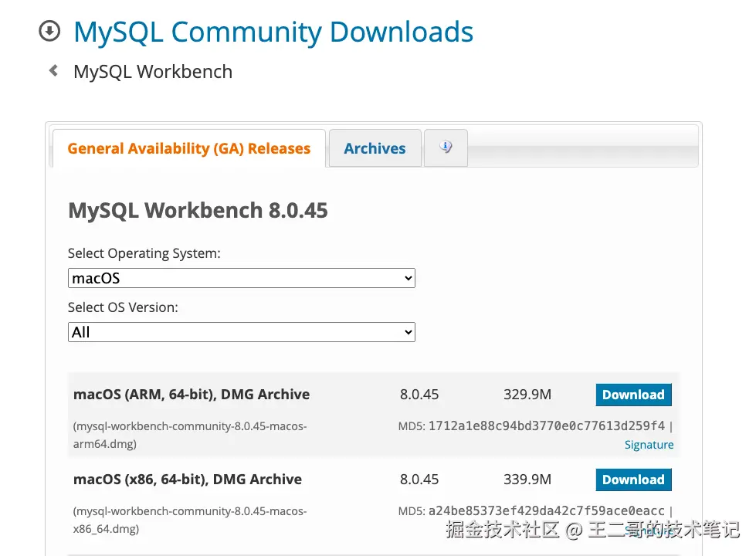
Task: Switch to General Availability (GA) Releases tab
Action: 188,149
